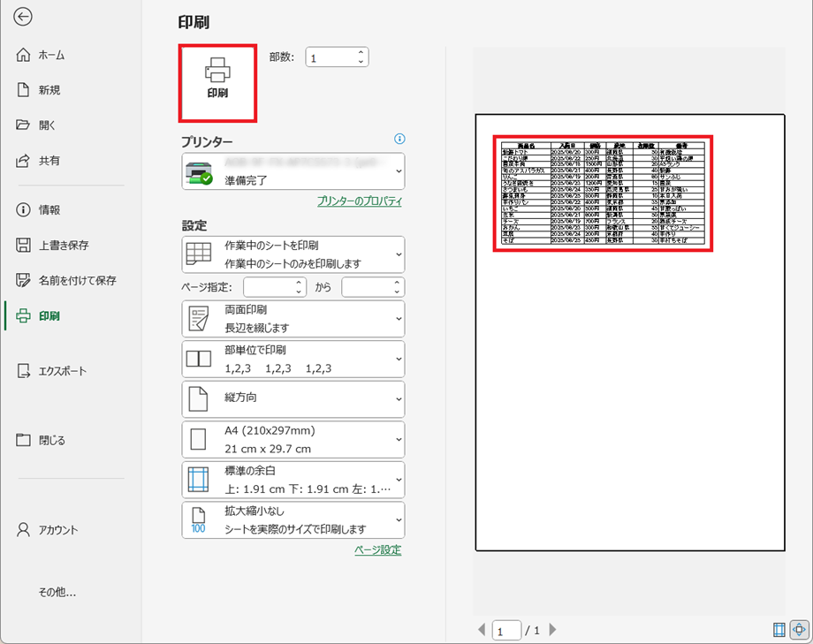Click the current page number field
The height and width of the screenshot is (644, 813).
505,631
